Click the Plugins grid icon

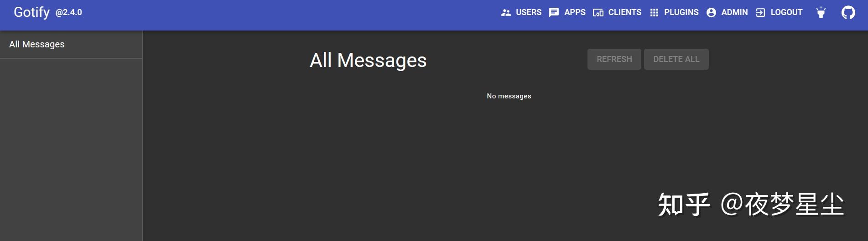point(654,13)
